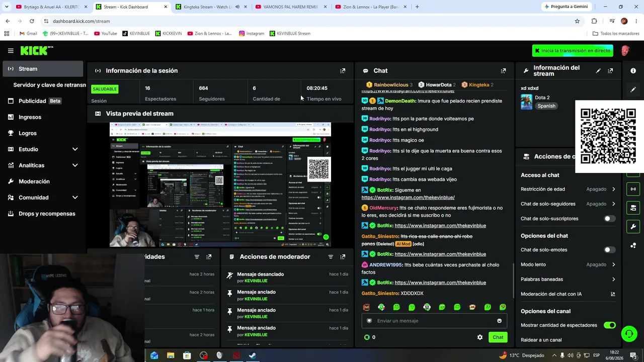Bookmark this page with the star icon
This screenshot has height=362, width=644.
click(x=577, y=21)
